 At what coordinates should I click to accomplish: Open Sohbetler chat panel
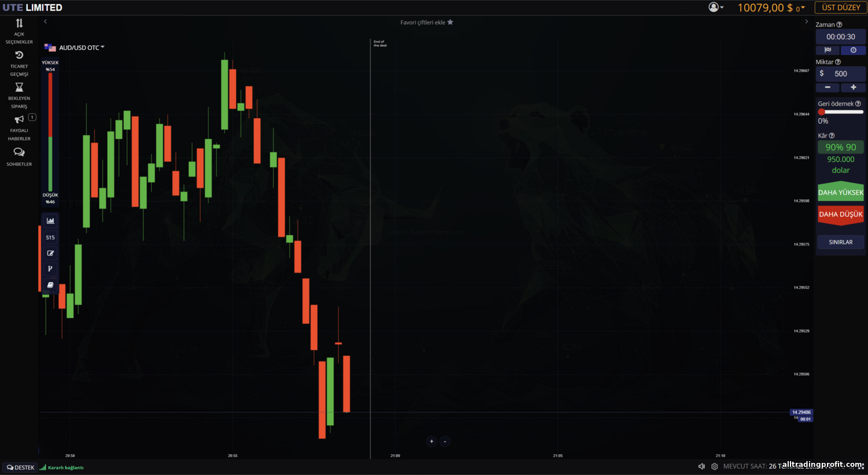(x=19, y=156)
